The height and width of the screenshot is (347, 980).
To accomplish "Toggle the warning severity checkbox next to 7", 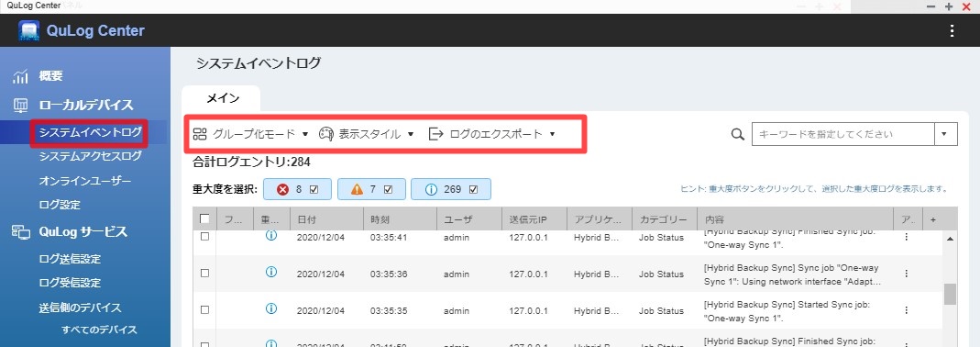I will [x=388, y=189].
